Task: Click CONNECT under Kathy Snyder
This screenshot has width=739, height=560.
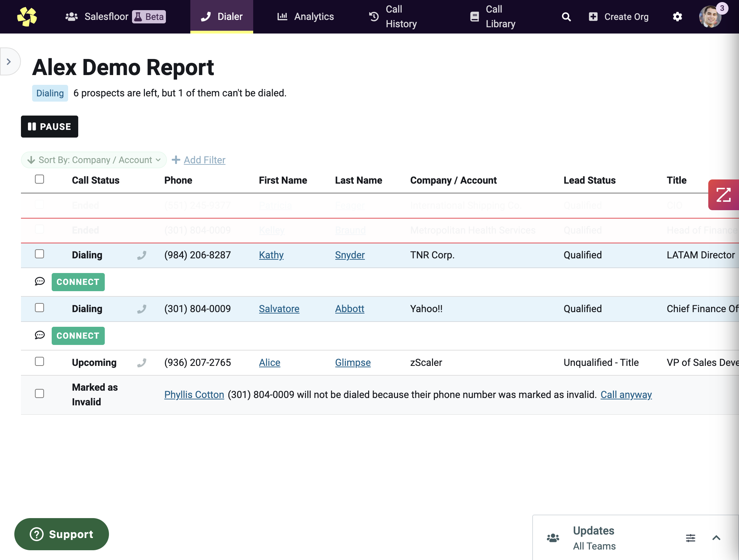Action: tap(78, 282)
